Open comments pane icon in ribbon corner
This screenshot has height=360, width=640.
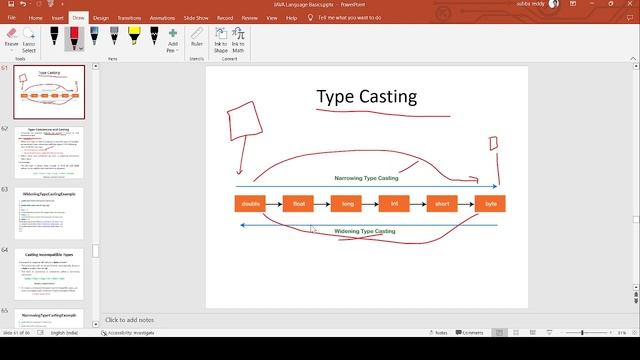pos(630,18)
